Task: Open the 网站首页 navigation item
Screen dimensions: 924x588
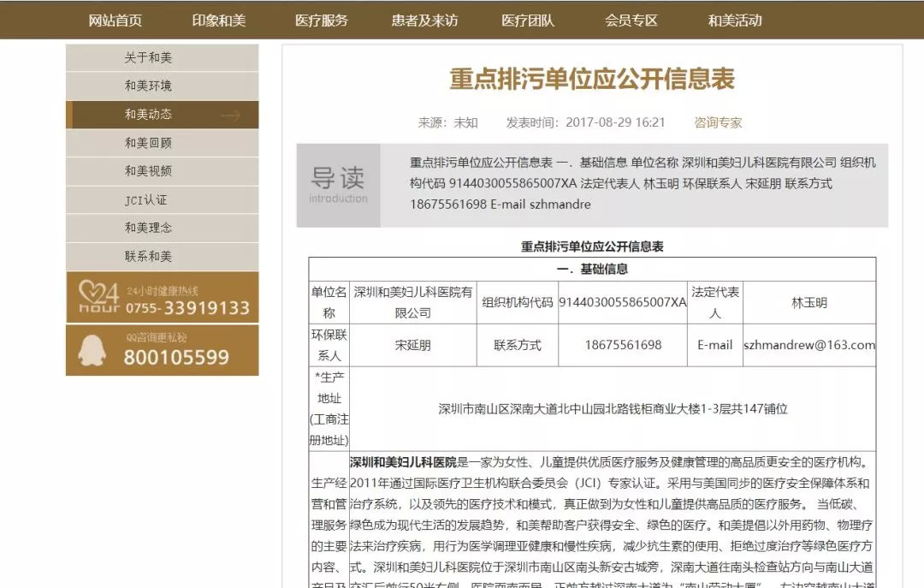Action: pyautogui.click(x=115, y=21)
